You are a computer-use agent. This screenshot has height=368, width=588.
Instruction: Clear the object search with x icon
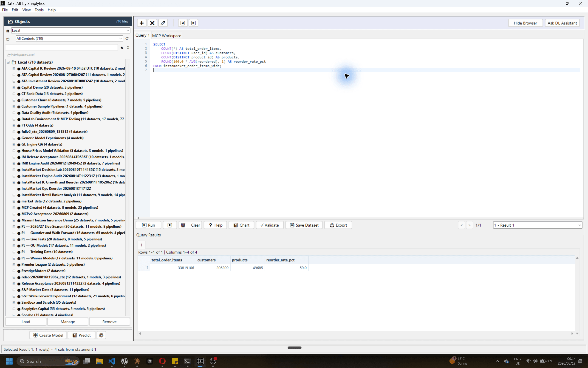coord(128,48)
